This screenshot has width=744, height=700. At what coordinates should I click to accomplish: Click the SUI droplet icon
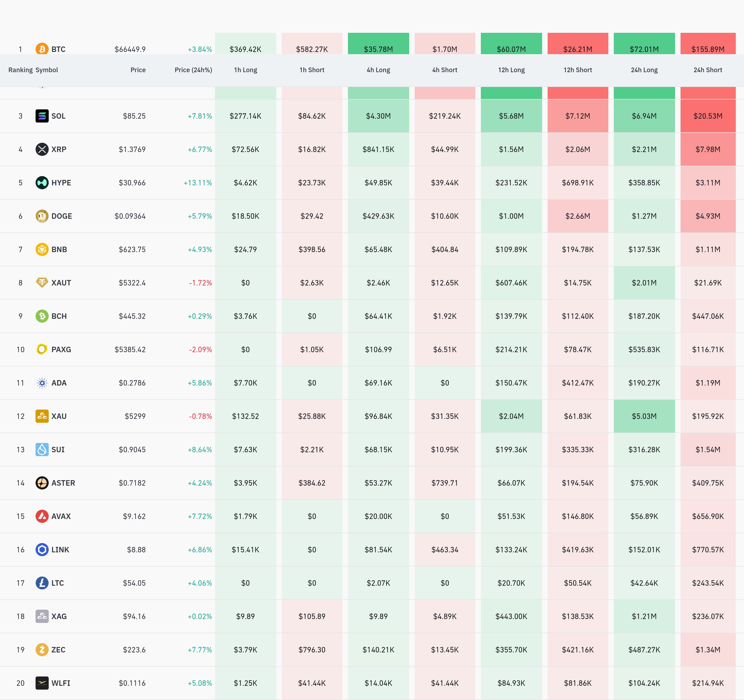click(42, 449)
